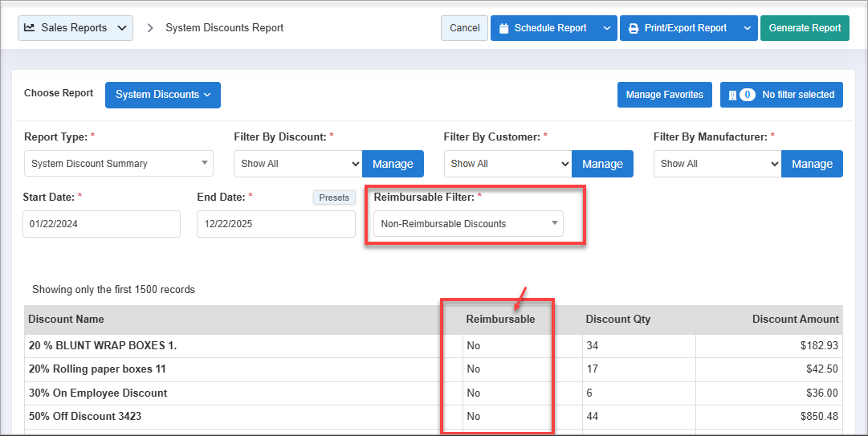Open the Filter By Discount dropdown
Image resolution: width=868 pixels, height=436 pixels.
[x=298, y=164]
